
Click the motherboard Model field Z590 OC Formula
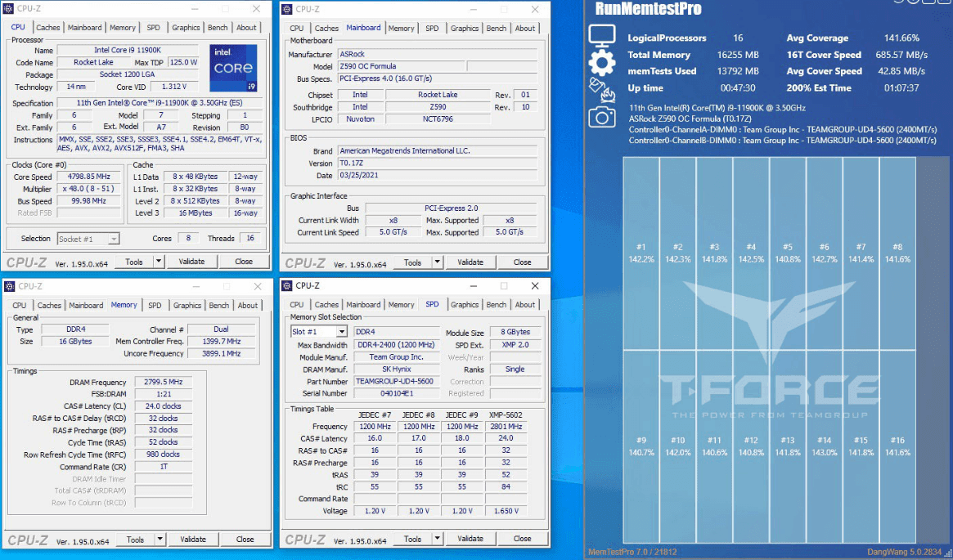pos(401,66)
